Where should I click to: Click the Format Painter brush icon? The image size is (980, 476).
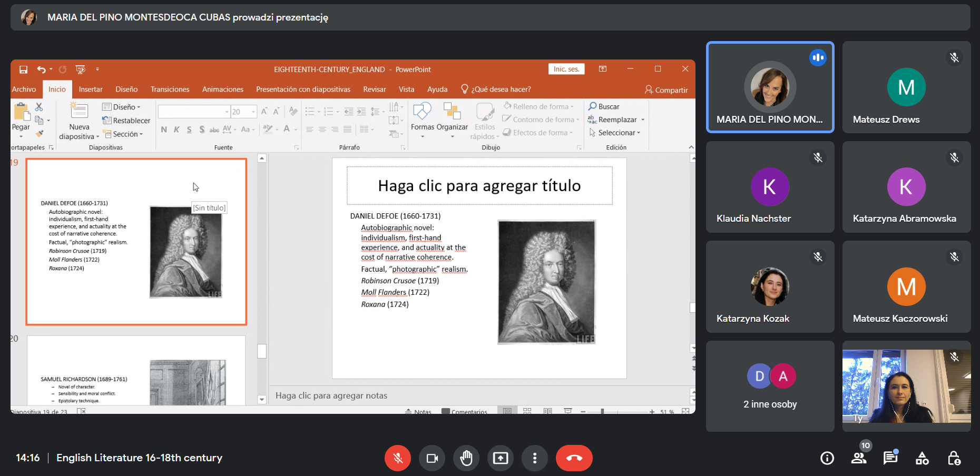[39, 133]
